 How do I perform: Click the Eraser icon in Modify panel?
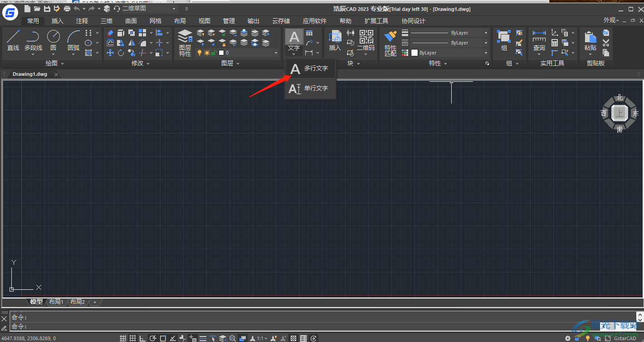[110, 33]
